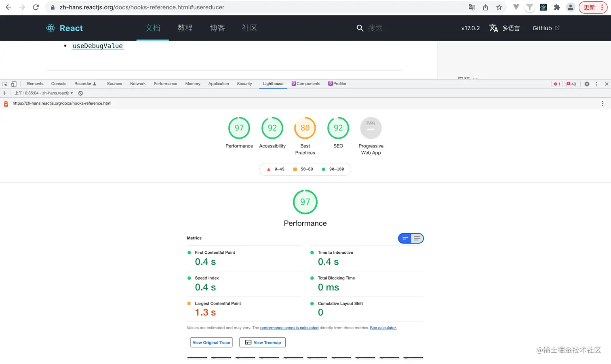Go to the 社区 community nav item
Screen dimensions: 611x364
tap(250, 28)
